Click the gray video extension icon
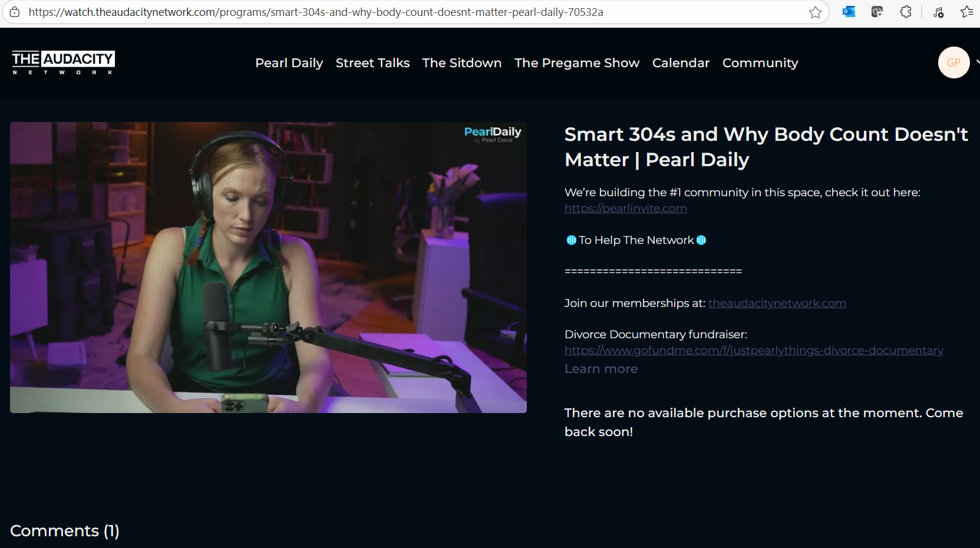The height and width of the screenshot is (548, 980). (x=877, y=12)
